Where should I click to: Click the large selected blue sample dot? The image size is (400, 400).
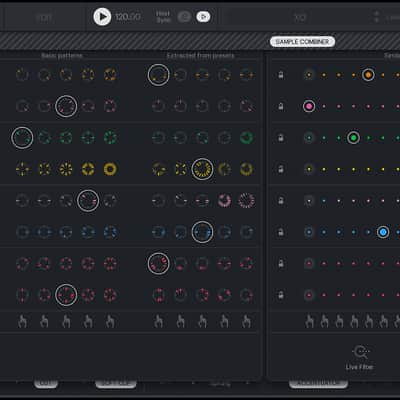383,232
